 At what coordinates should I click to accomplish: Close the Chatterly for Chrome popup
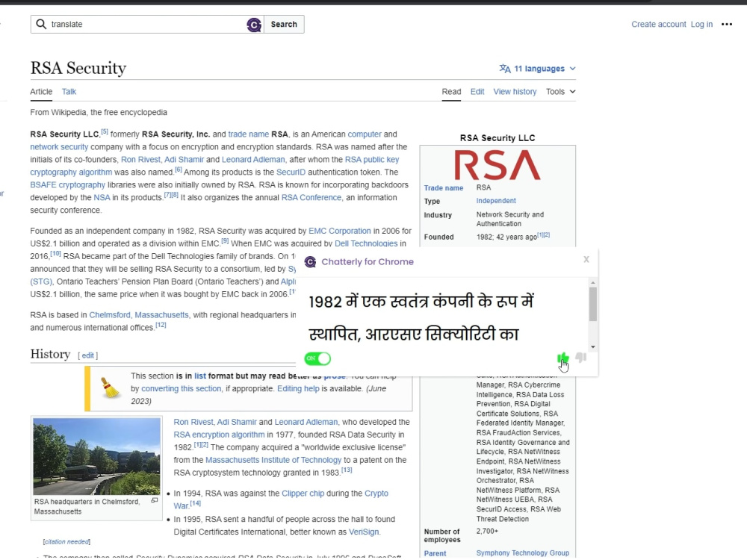(x=586, y=259)
